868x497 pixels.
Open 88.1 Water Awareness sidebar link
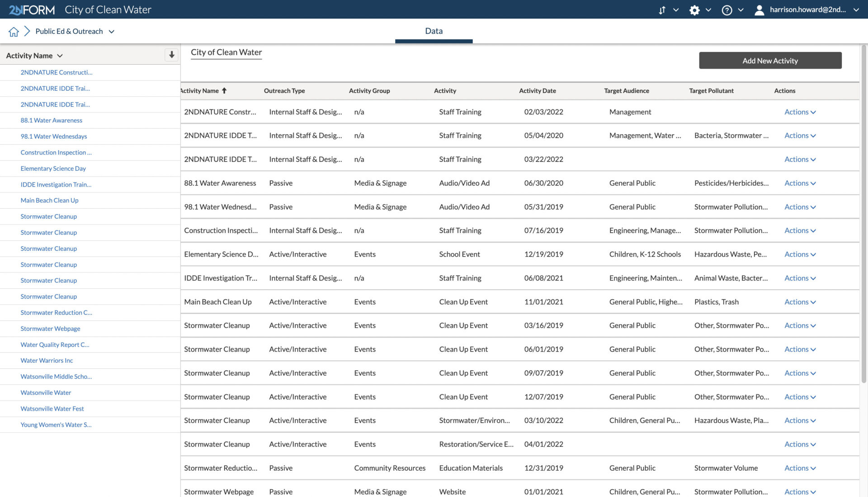52,120
